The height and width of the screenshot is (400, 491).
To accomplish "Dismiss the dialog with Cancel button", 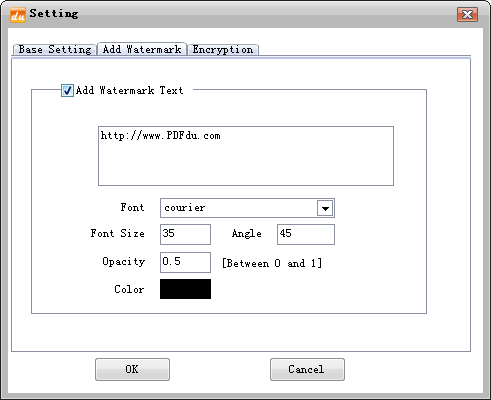I will pos(307,369).
